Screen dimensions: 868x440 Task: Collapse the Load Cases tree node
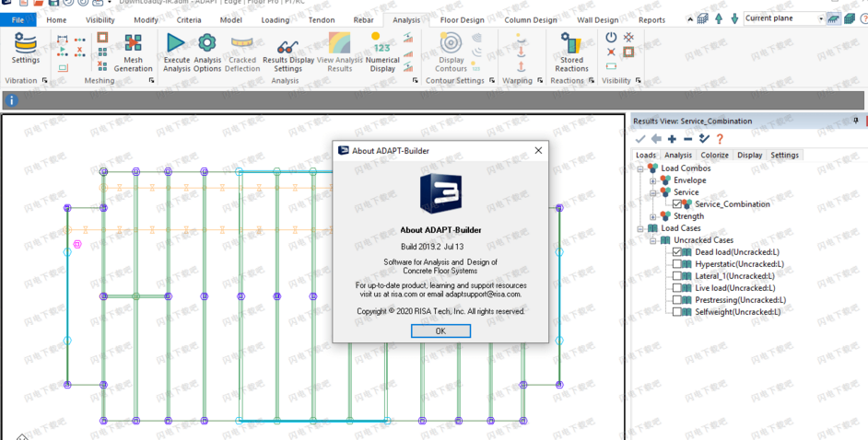640,228
